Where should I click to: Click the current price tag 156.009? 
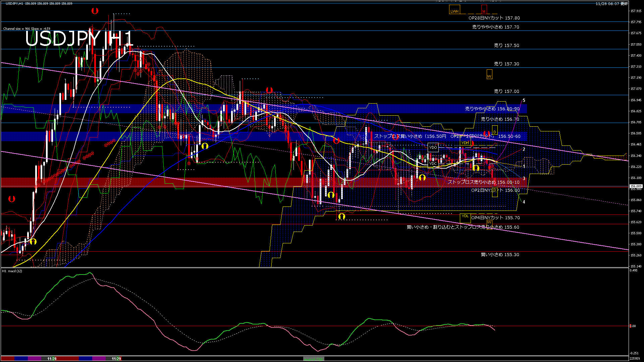tap(636, 186)
